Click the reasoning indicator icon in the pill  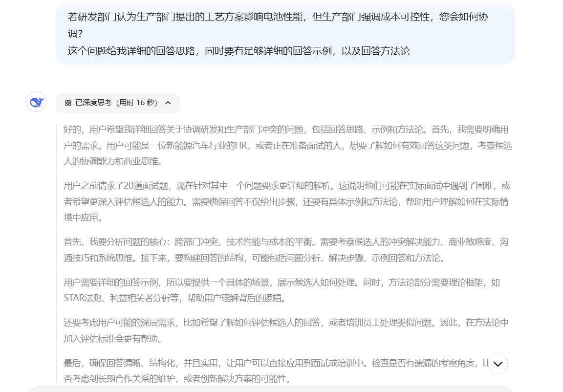68,103
